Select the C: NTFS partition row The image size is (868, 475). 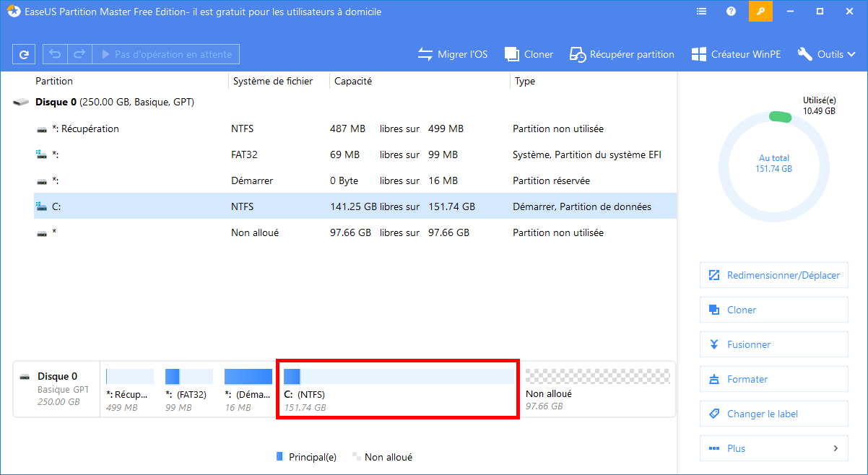(x=355, y=206)
